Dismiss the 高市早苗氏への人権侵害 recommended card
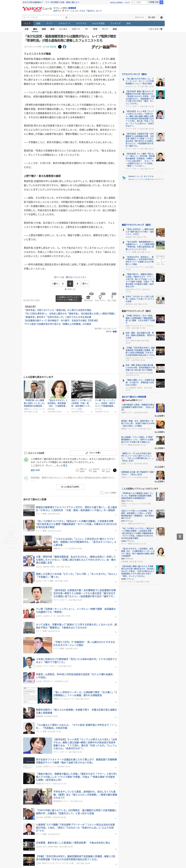The image size is (186, 868). 44,412
